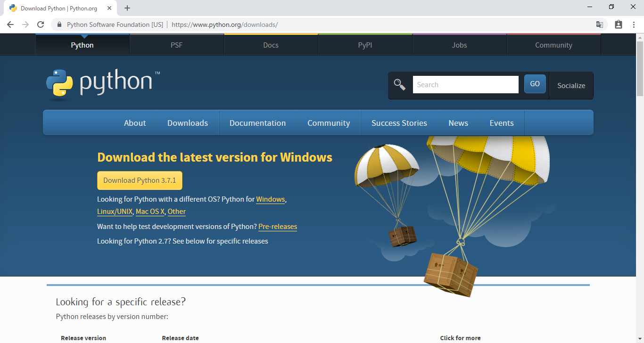Open Chrome three-dot menu
644x343 pixels.
point(634,24)
